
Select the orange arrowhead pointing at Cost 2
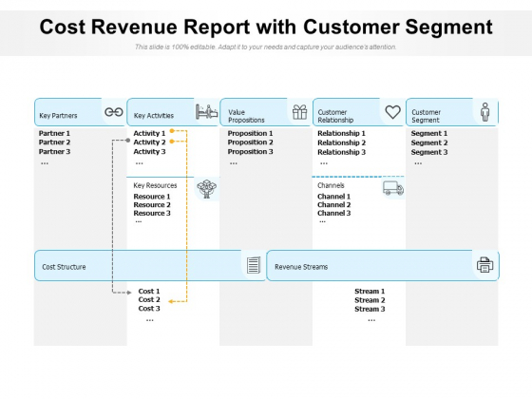tap(171, 301)
